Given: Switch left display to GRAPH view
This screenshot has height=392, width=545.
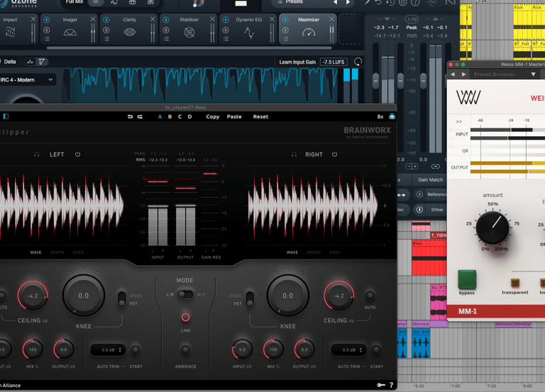Looking at the screenshot, I should coord(57,252).
